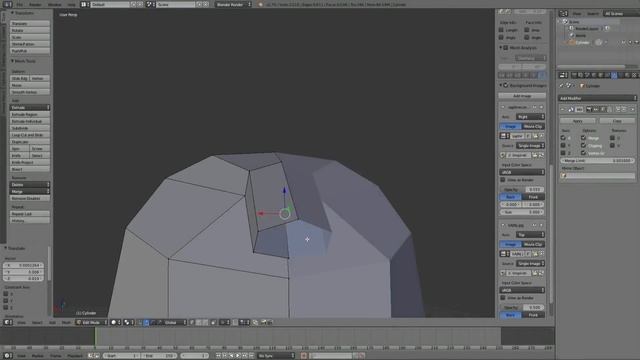Toggle the Mirror Clipping option

[x=583, y=145]
